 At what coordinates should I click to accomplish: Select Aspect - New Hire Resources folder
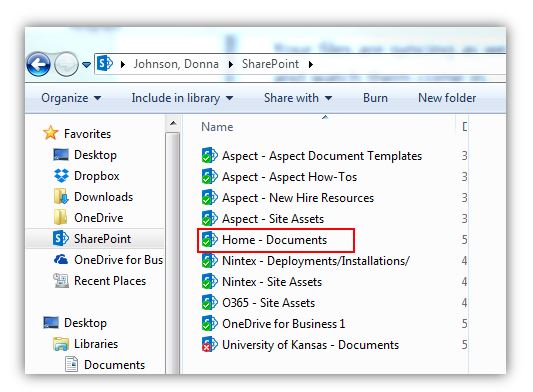point(298,198)
